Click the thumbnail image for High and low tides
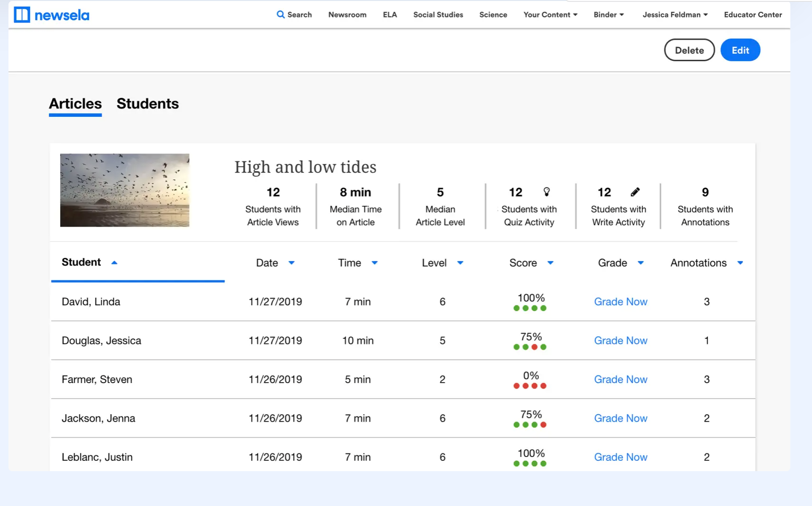The width and height of the screenshot is (812, 506). 124,190
